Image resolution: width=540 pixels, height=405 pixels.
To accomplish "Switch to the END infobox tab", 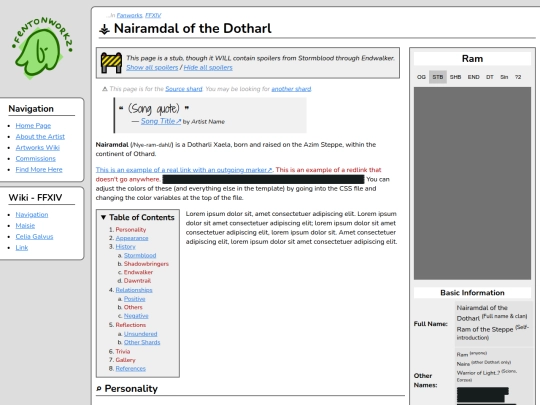I will (474, 77).
